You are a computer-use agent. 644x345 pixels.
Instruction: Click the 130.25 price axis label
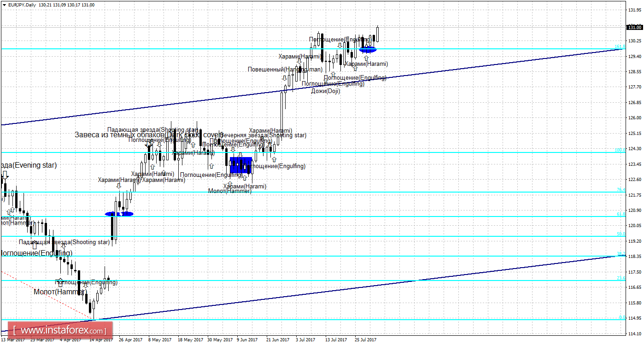[634, 41]
